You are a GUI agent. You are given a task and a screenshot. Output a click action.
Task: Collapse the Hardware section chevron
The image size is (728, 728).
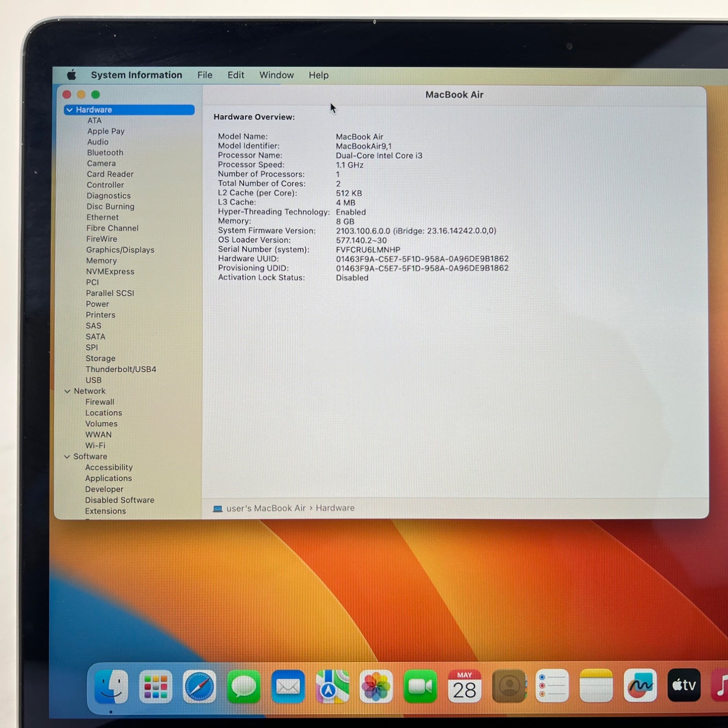click(x=69, y=110)
